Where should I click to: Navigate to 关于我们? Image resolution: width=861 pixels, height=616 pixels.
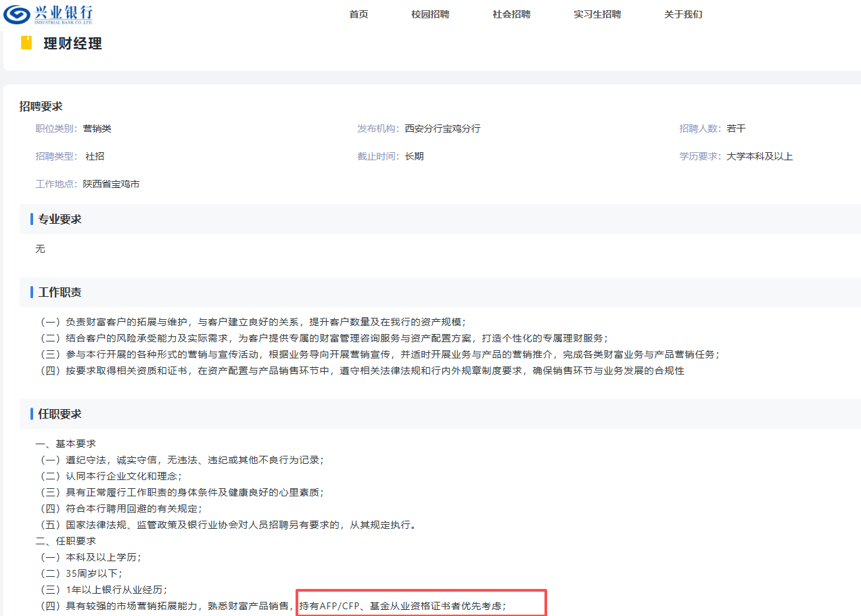click(x=683, y=14)
